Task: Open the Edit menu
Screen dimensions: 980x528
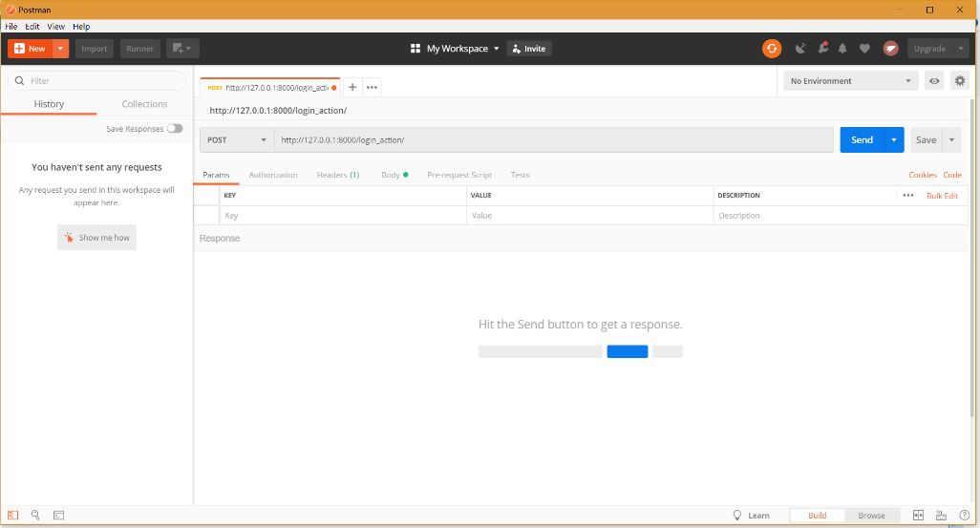Action: 32,26
